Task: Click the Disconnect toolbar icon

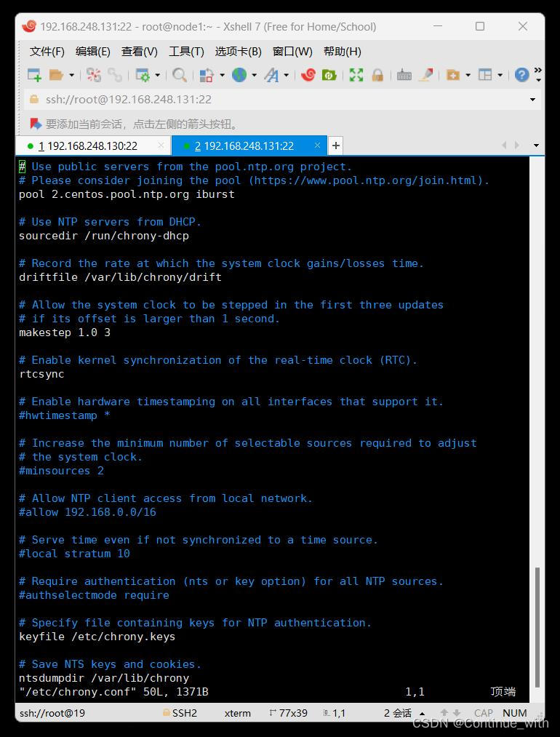Action: pos(94,75)
